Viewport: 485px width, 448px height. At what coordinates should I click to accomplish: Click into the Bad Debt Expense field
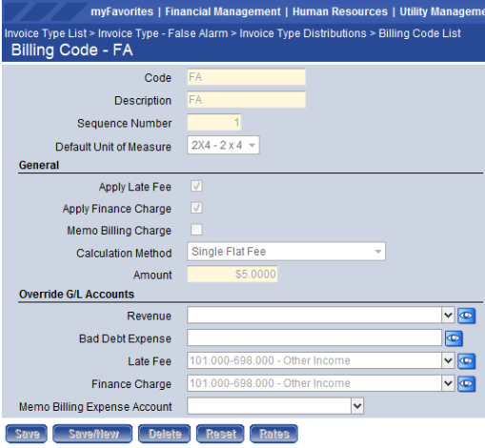pos(314,337)
